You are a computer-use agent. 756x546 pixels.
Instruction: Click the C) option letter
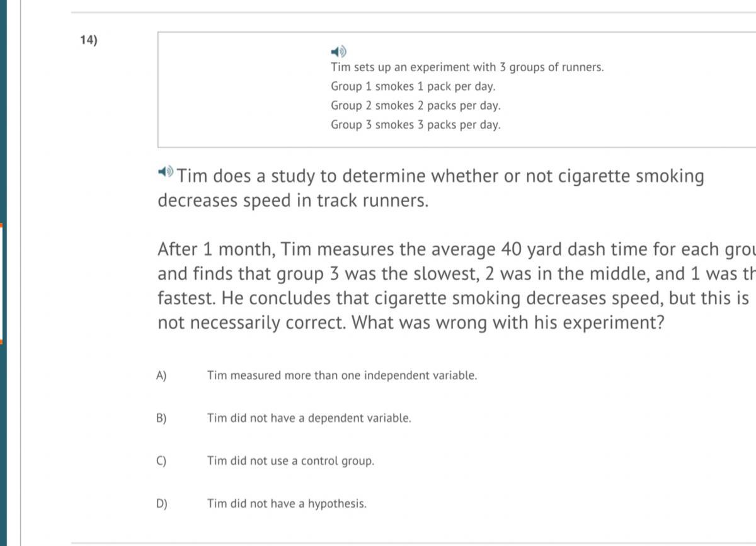coord(161,462)
